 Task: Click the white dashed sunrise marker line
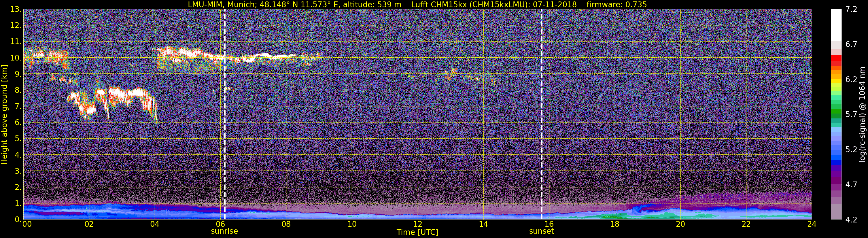[224, 114]
